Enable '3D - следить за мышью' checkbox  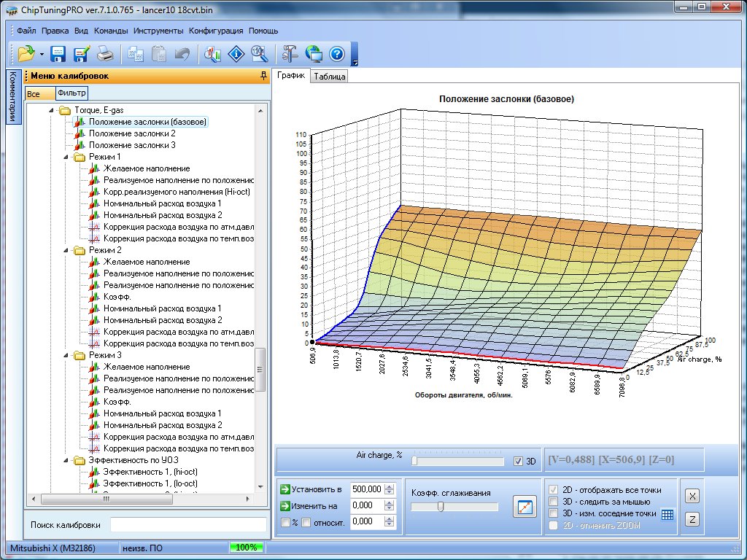(553, 502)
